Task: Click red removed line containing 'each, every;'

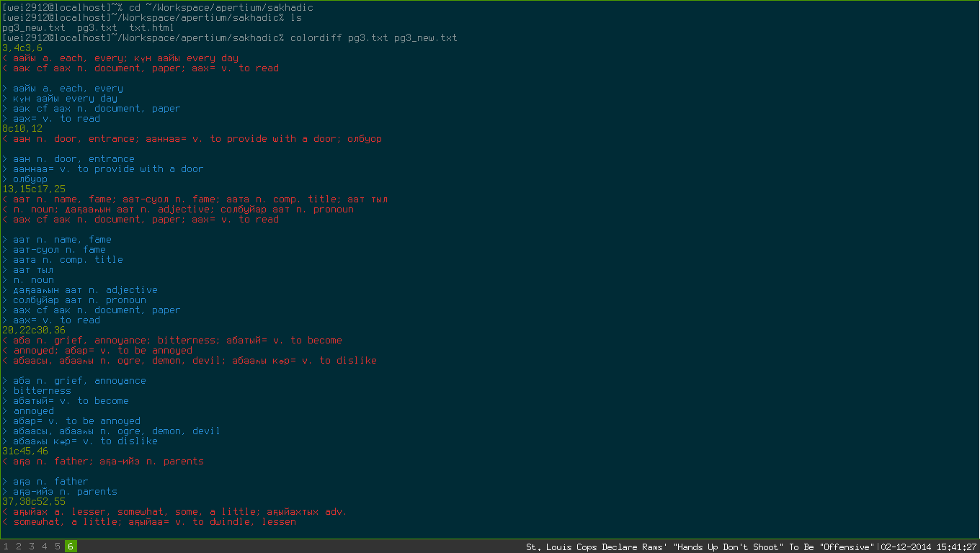Action: [x=120, y=58]
